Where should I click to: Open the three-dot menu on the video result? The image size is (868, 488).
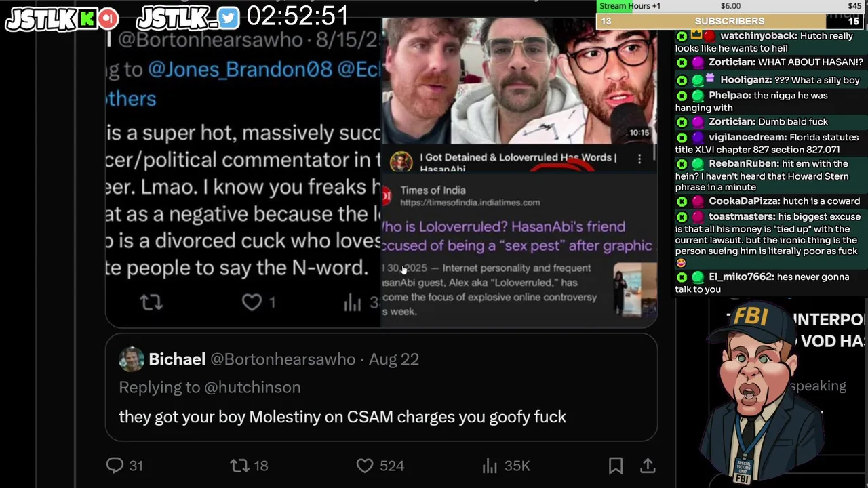tap(639, 159)
